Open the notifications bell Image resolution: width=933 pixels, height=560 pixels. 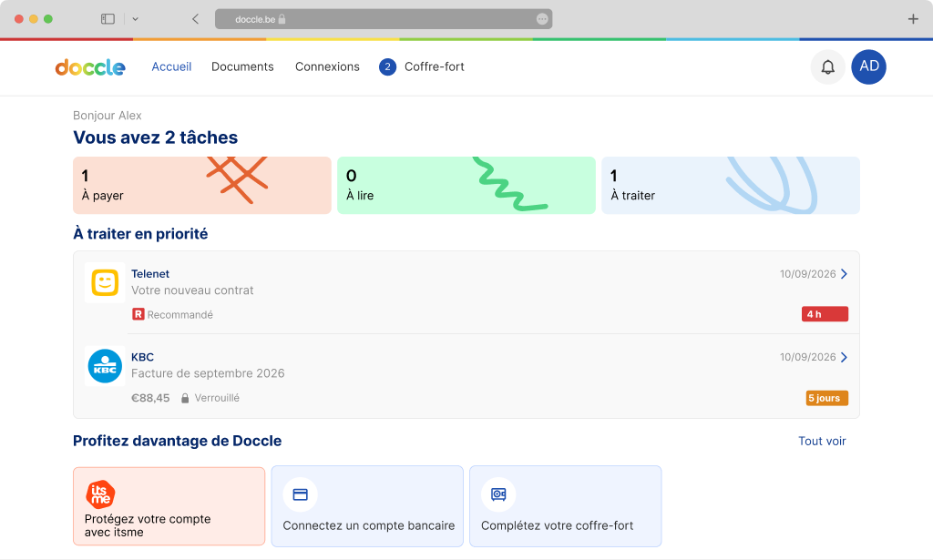coord(827,67)
